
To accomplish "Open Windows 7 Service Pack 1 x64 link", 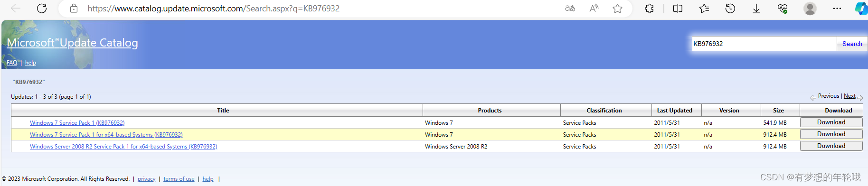I will click(x=106, y=135).
